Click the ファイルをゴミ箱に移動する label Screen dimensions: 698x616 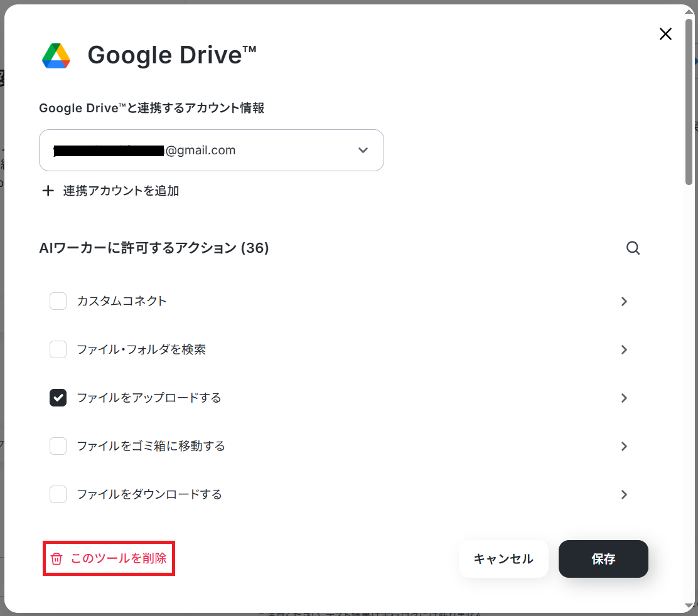pyautogui.click(x=151, y=446)
